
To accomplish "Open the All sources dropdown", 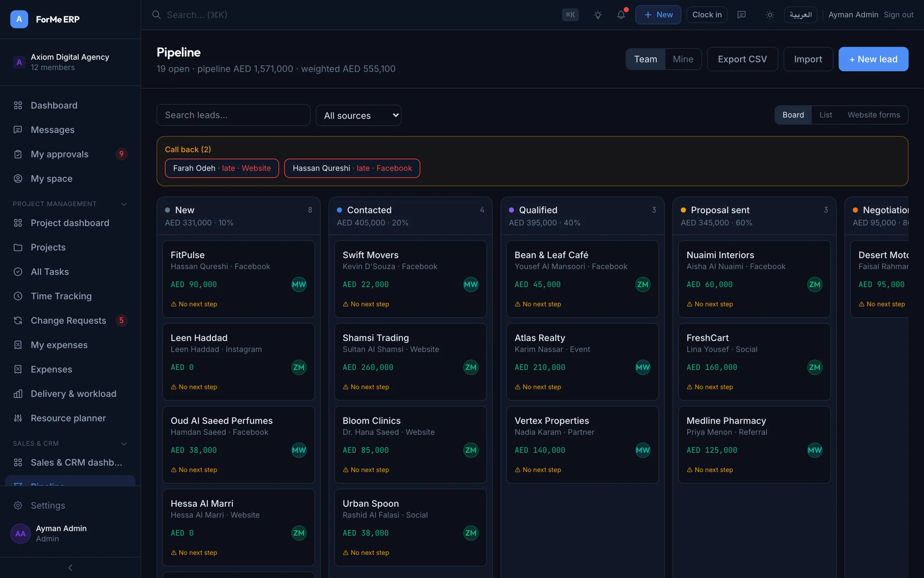I will [x=358, y=115].
